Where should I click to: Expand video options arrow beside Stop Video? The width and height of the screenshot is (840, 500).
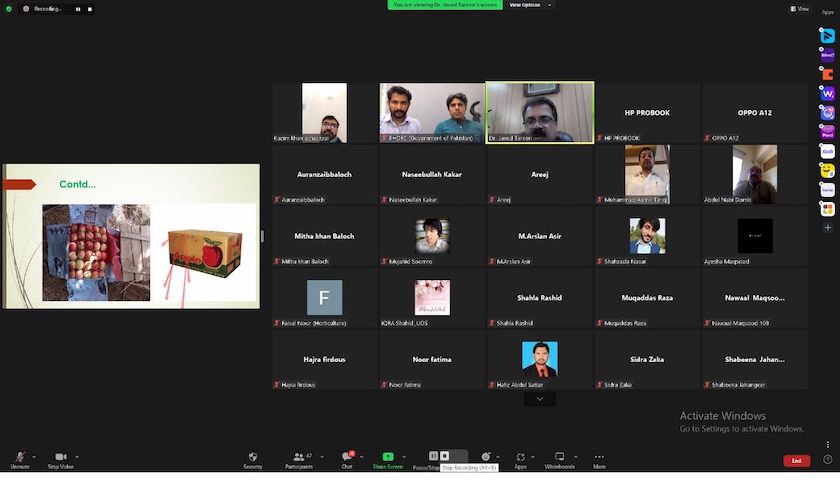click(77, 457)
